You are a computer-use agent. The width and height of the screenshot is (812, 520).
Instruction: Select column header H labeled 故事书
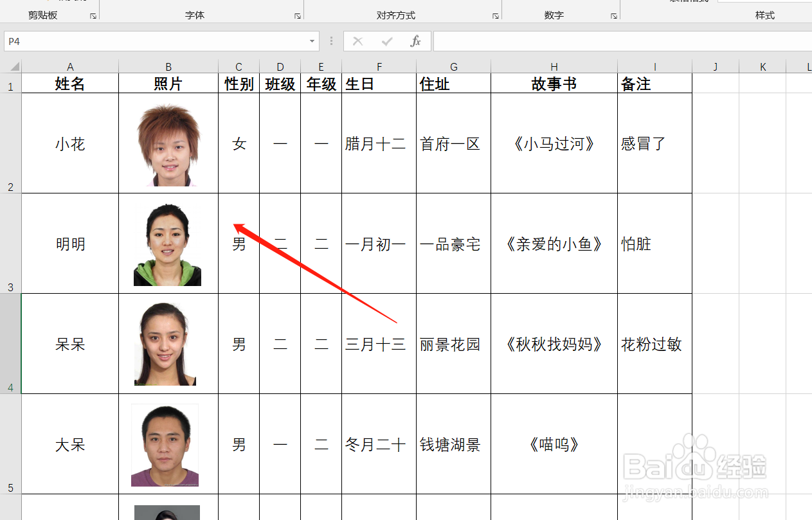(554, 66)
